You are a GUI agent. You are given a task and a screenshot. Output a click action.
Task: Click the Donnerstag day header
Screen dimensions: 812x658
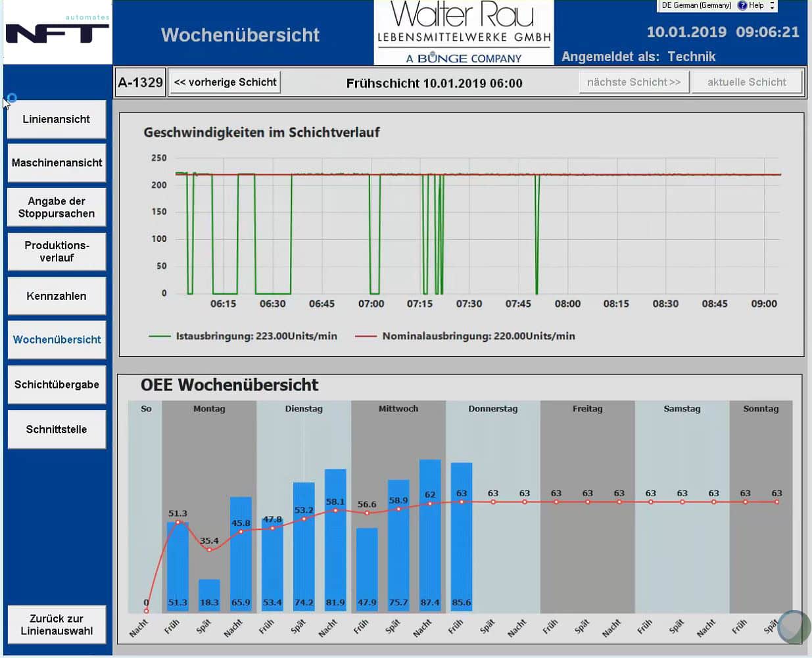(x=493, y=409)
